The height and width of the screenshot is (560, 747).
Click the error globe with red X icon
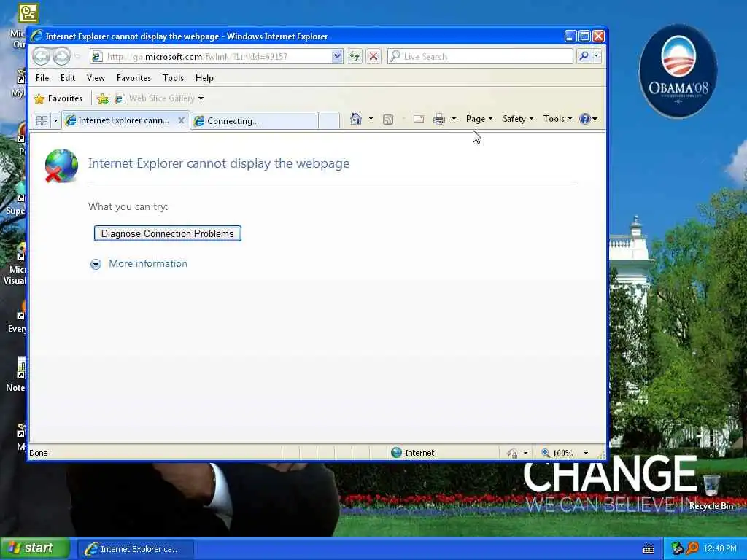(x=61, y=166)
